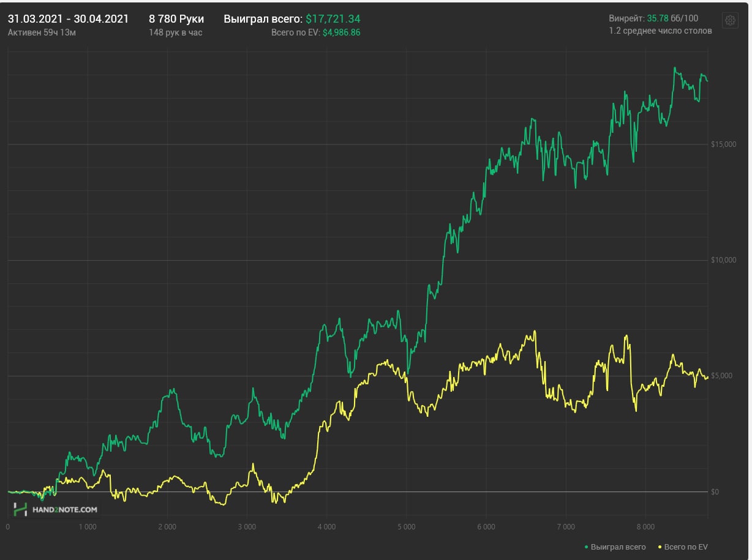This screenshot has width=752, height=560.
Task: Click the Hand2Note green H logo icon
Action: tap(21, 509)
